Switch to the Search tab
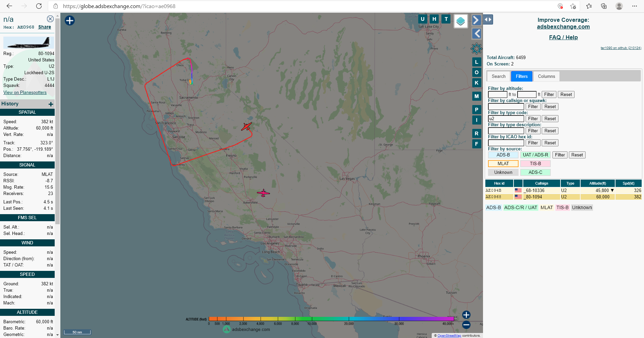 tap(498, 77)
